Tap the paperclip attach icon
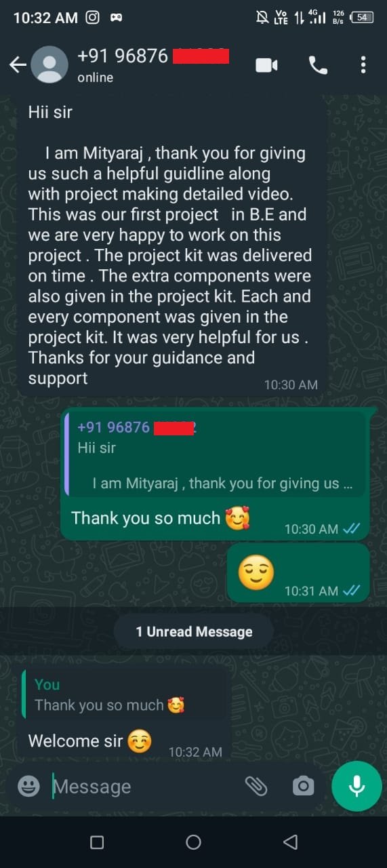 tap(256, 786)
